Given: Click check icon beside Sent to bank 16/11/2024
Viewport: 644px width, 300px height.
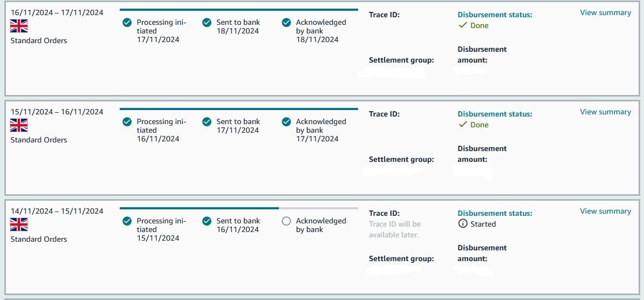Looking at the screenshot, I should [x=207, y=221].
